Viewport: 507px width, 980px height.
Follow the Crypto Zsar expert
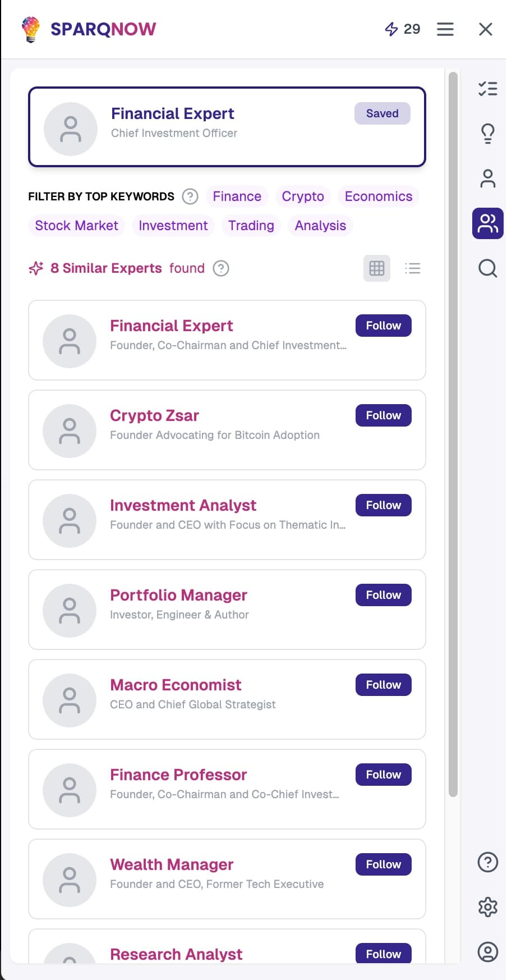(383, 415)
